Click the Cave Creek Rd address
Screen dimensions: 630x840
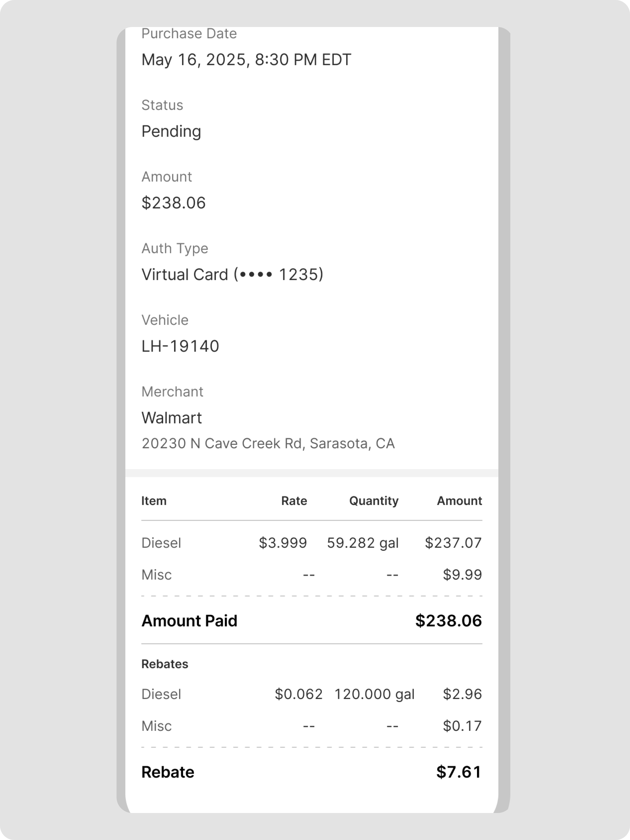[x=268, y=444]
